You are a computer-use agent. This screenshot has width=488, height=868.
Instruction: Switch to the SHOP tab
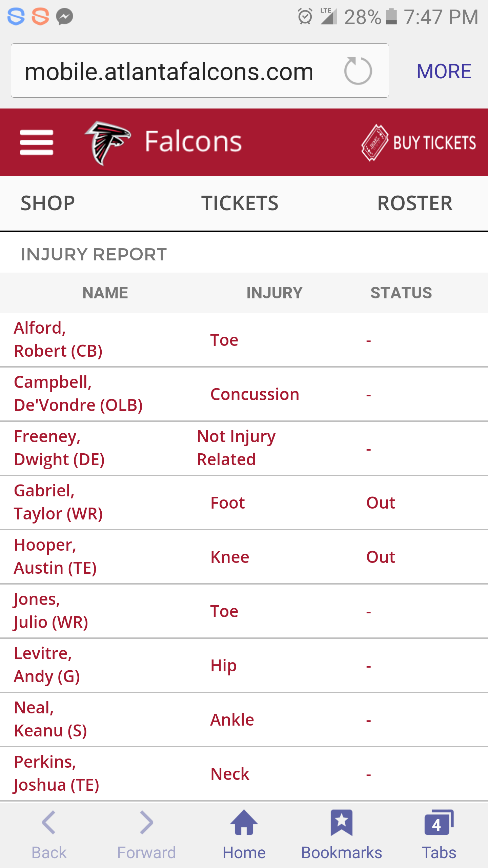(48, 203)
